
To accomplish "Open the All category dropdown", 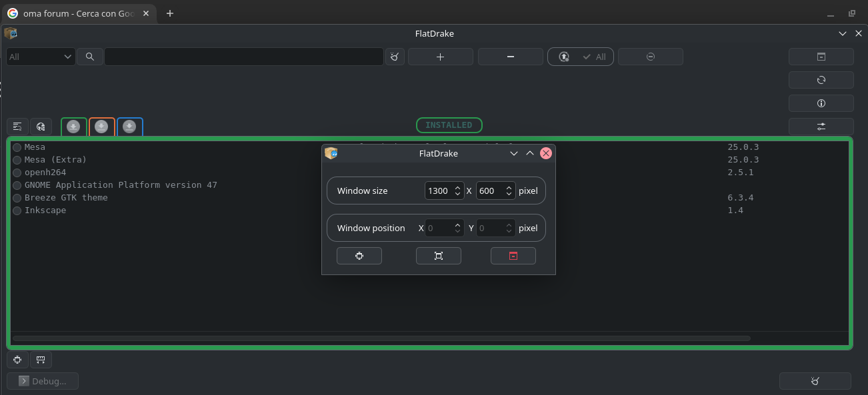I will coord(41,57).
